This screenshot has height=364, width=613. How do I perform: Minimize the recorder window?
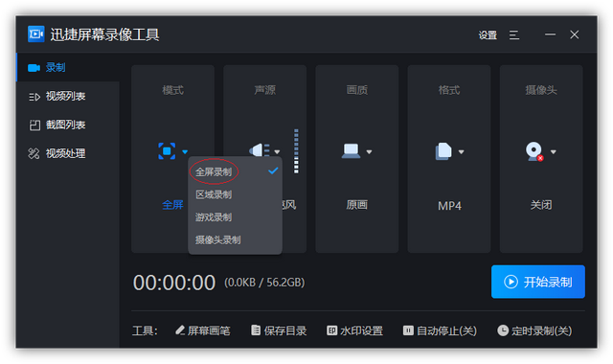point(550,34)
